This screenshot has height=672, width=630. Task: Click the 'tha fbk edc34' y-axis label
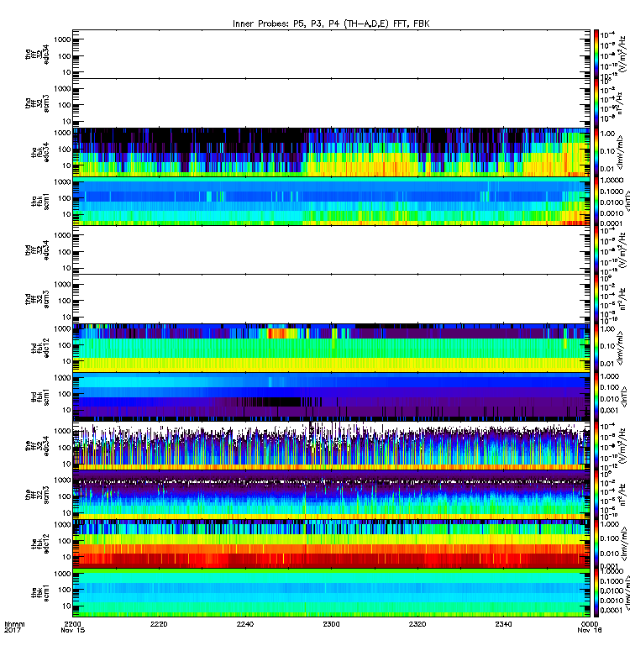[40, 152]
